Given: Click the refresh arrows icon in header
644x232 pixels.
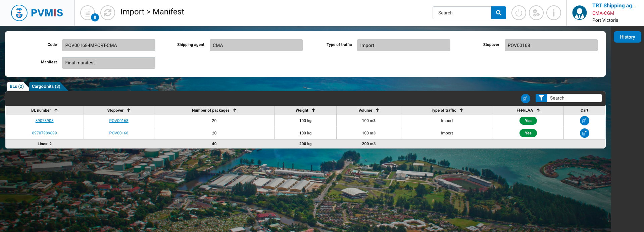Looking at the screenshot, I should click(108, 13).
